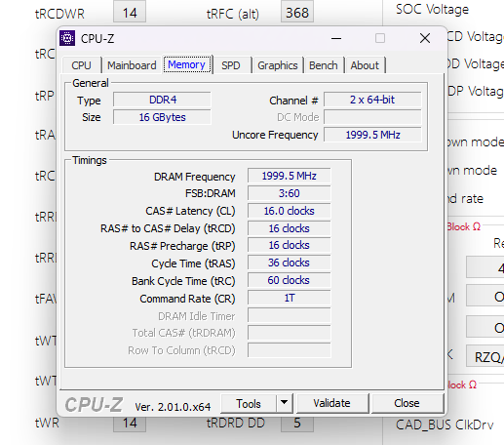Open the About tab

[365, 65]
